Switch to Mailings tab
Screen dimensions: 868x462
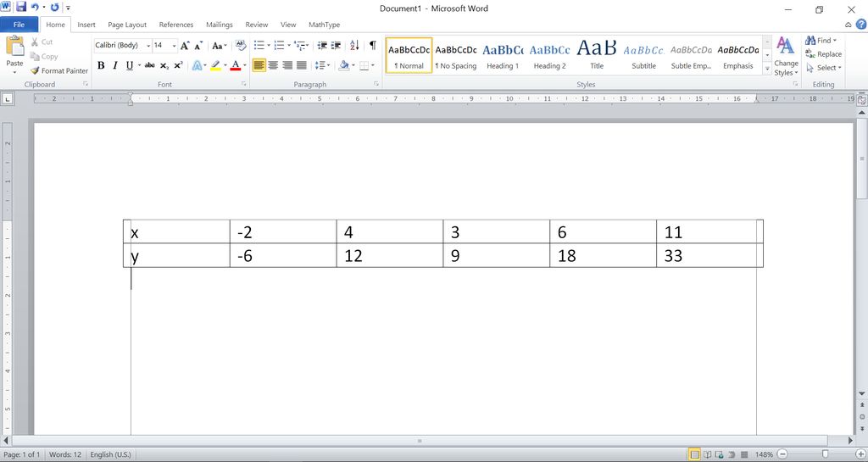tap(220, 25)
